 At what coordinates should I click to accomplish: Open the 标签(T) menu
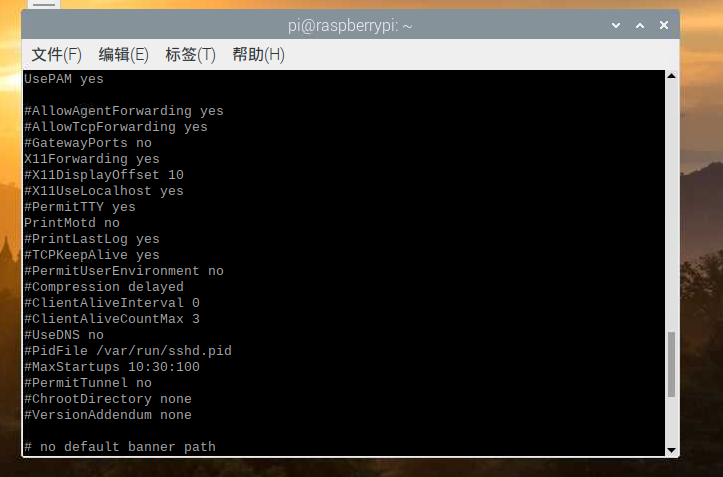coord(190,54)
